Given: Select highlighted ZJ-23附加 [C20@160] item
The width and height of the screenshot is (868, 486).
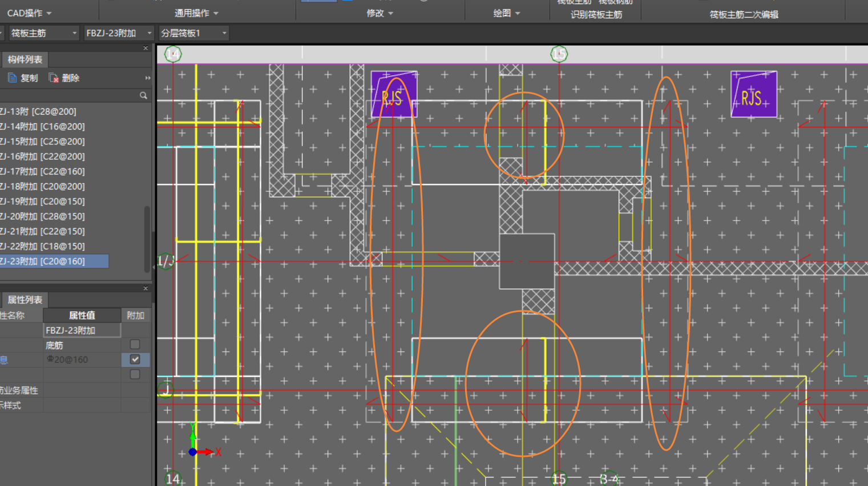Looking at the screenshot, I should [54, 261].
